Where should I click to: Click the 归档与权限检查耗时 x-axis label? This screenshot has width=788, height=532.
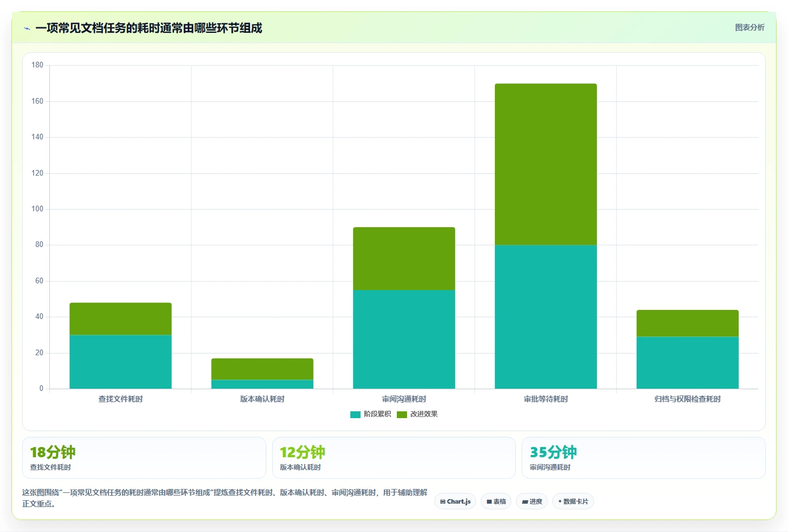pyautogui.click(x=688, y=399)
